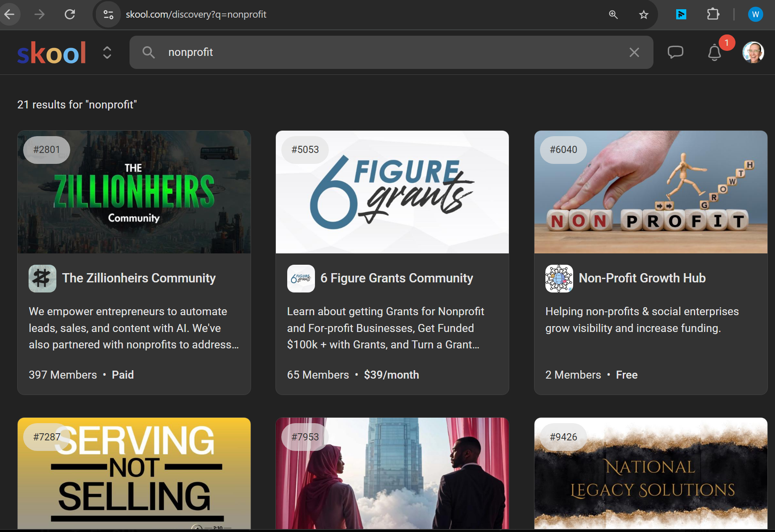Visit the Non-Profit Growth Hub community
Viewport: 775px width, 532px height.
[642, 278]
